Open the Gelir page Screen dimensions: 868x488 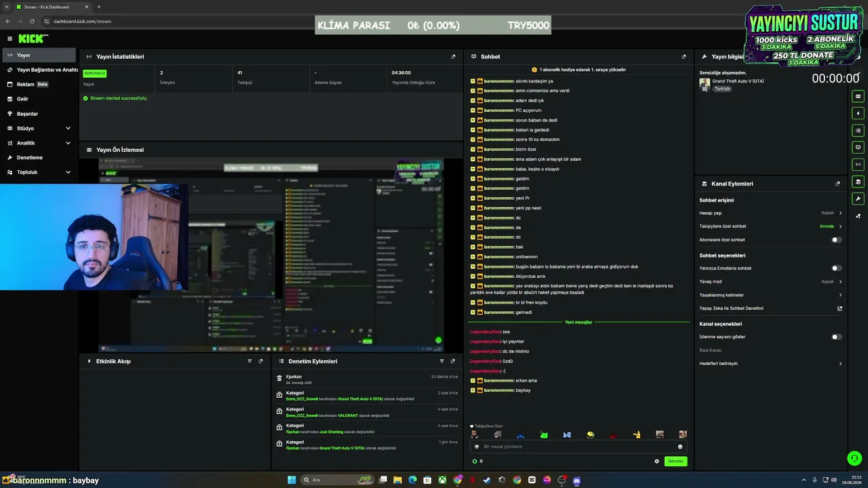[39, 99]
